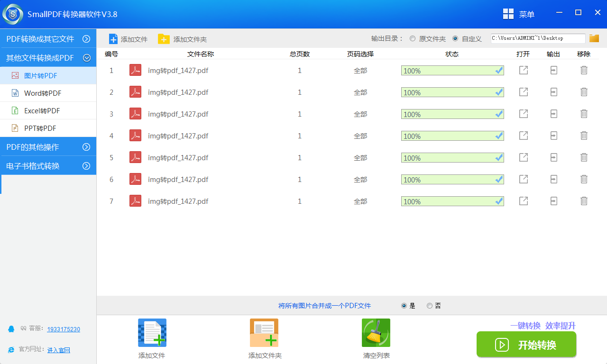Click the output path input field

(x=538, y=38)
